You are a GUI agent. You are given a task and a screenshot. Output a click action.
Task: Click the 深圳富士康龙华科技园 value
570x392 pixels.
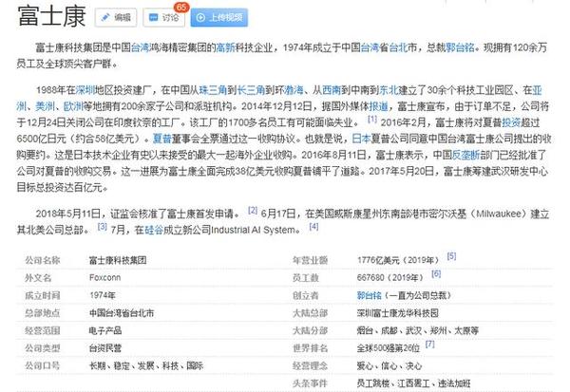click(x=398, y=313)
